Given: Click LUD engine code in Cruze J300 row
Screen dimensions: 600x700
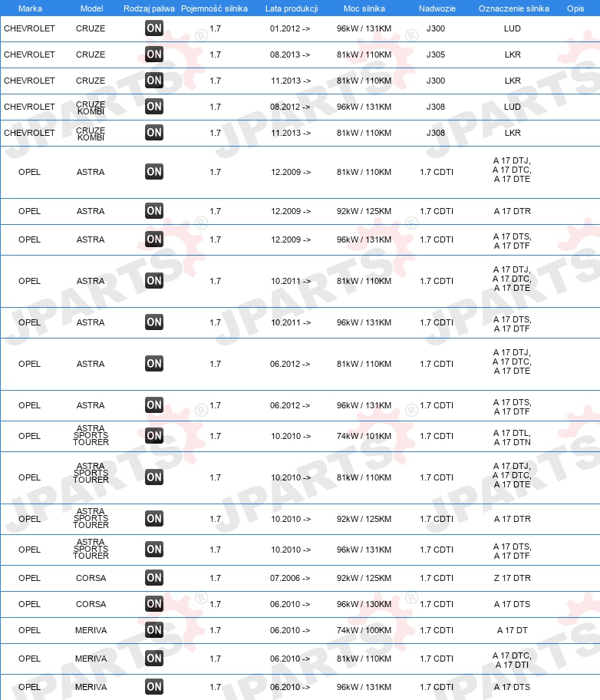Looking at the screenshot, I should point(513,28).
